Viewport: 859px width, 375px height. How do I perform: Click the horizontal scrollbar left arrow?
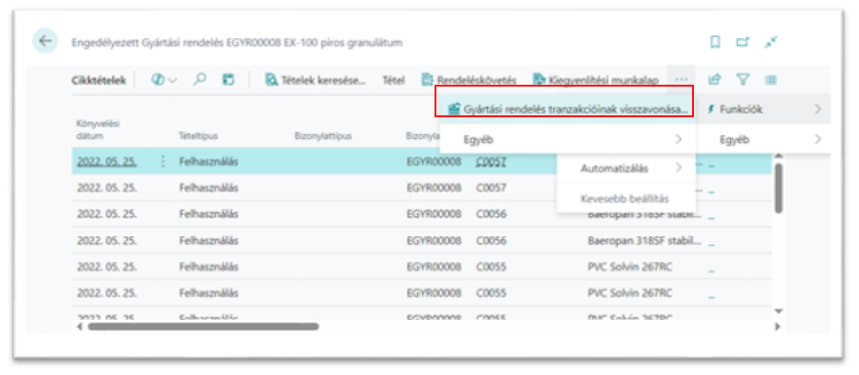click(80, 327)
